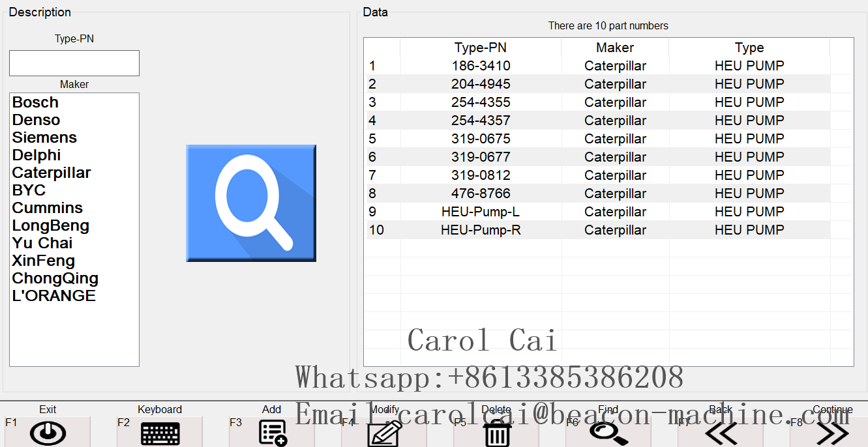Viewport: 868px width, 447px height.
Task: Click the F7 Back double-arrow icon
Action: [x=721, y=434]
